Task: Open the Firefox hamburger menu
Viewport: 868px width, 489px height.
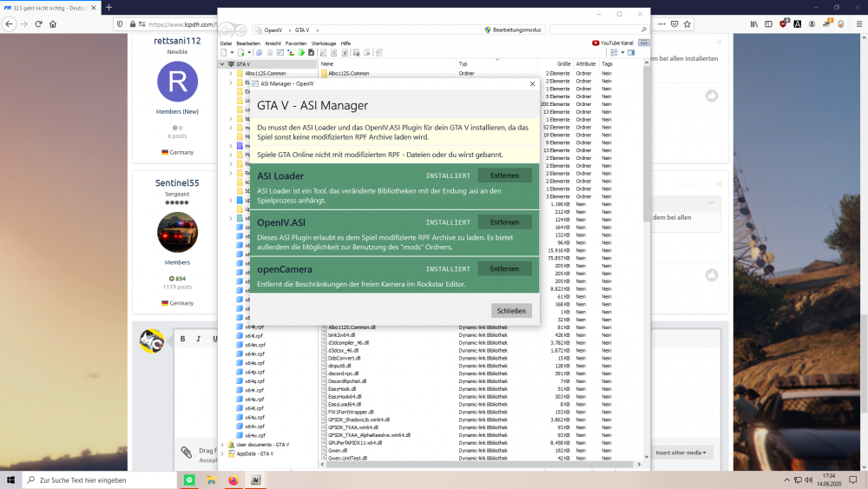Action: coord(858,23)
